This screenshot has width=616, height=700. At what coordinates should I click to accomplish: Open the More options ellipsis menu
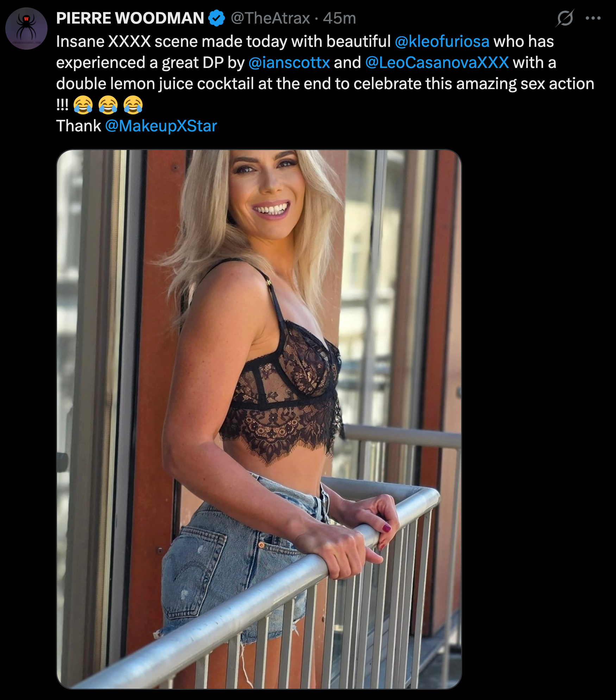(x=593, y=18)
